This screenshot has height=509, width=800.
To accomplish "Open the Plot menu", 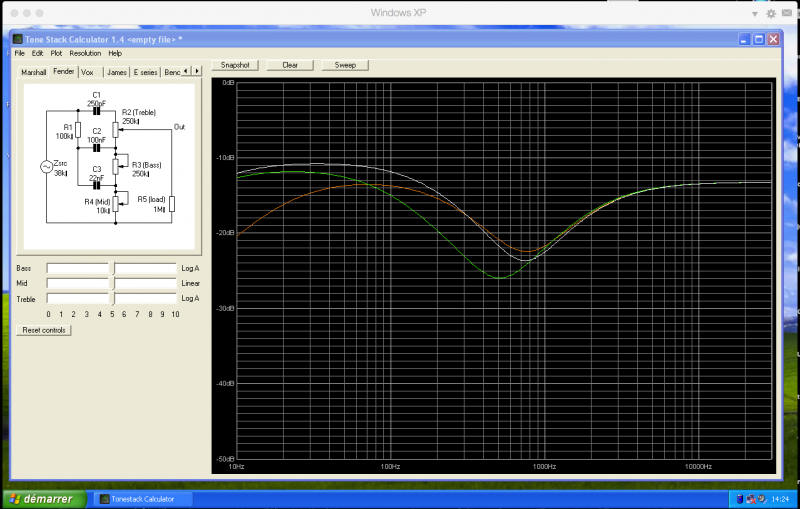I will pos(56,53).
